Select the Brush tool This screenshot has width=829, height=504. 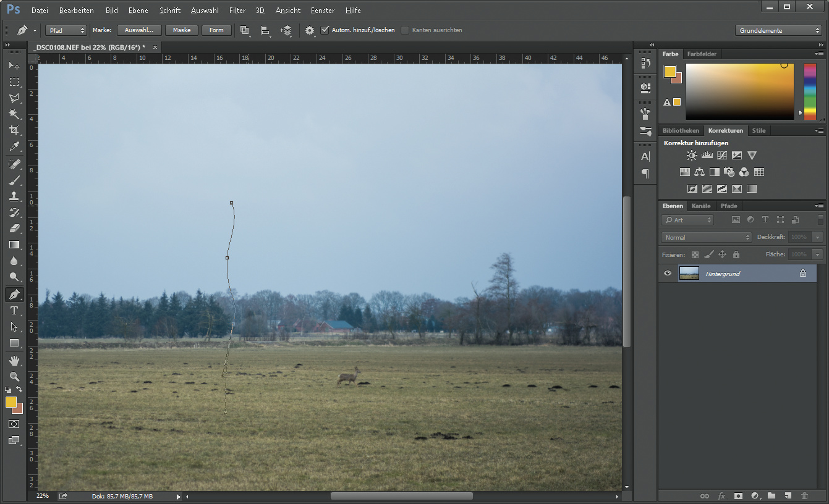[14, 180]
